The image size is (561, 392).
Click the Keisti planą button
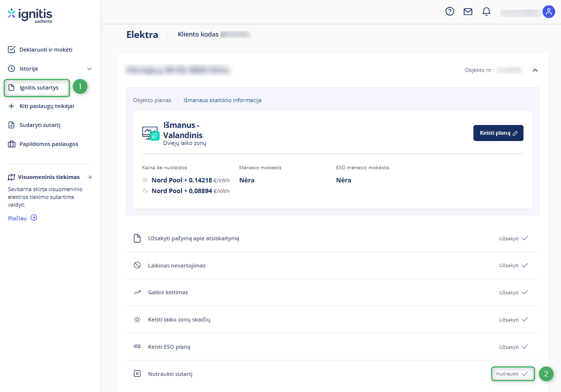tap(498, 133)
